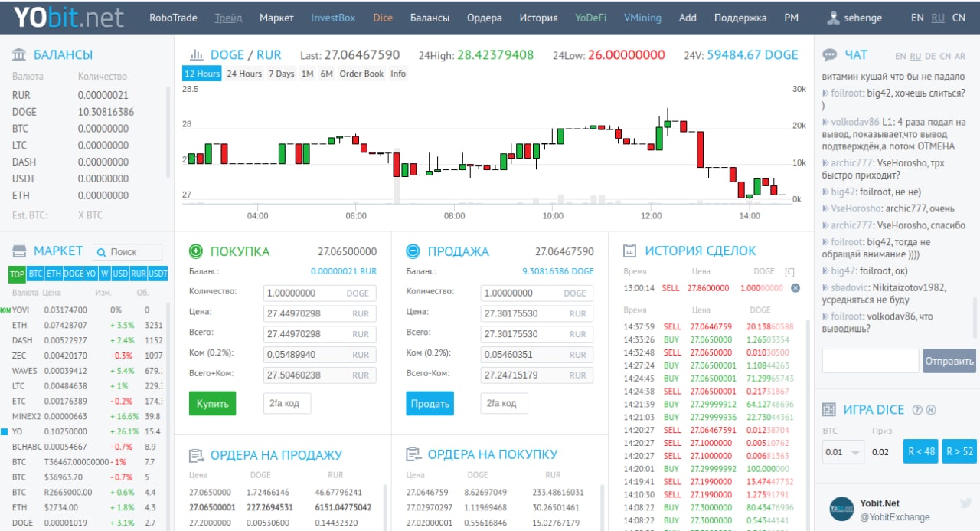Click the market store icon beside МАРКЕТ
The image size is (980, 531).
coord(19,251)
